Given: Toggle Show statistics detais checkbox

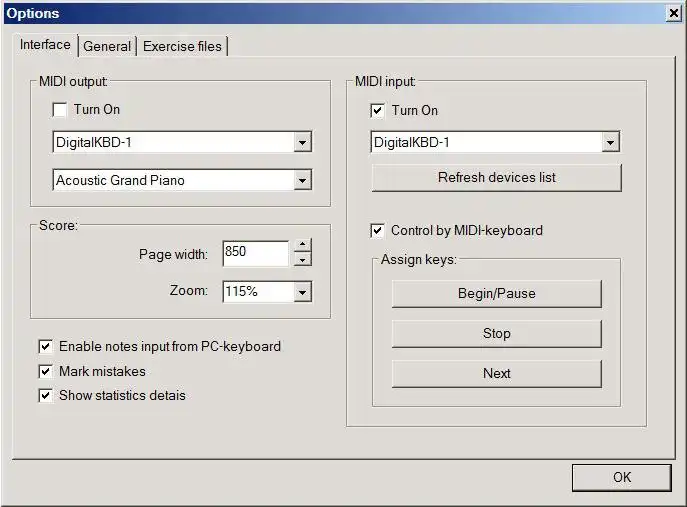Looking at the screenshot, I should click(46, 396).
